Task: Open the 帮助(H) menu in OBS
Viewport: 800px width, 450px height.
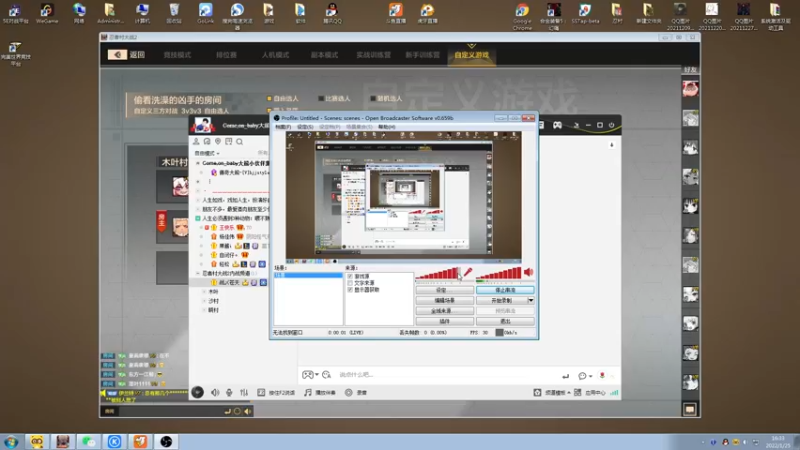Action: pyautogui.click(x=387, y=127)
